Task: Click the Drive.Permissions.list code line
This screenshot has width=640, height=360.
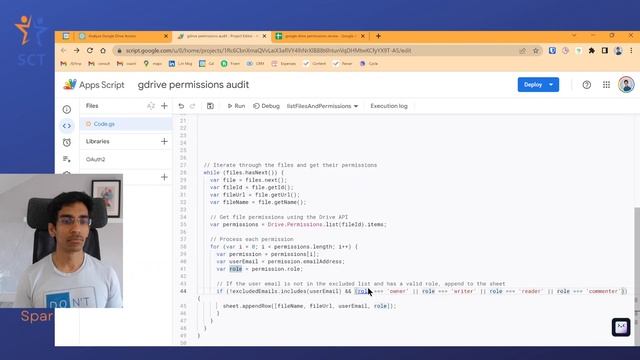Action: pyautogui.click(x=298, y=224)
